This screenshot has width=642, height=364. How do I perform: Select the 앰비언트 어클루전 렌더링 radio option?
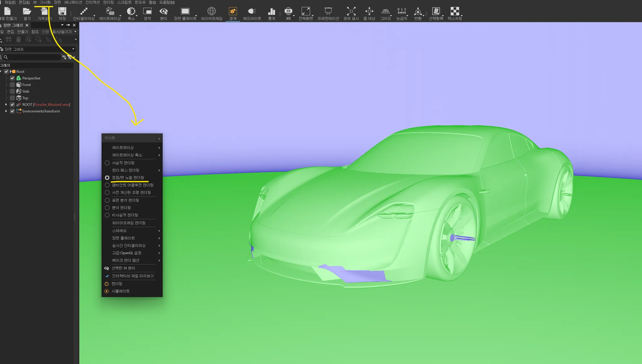(107, 185)
